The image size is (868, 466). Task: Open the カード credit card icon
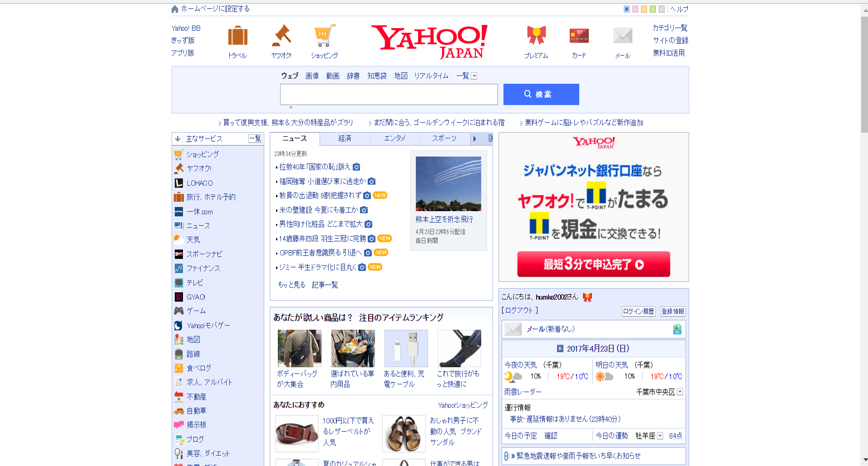click(579, 36)
